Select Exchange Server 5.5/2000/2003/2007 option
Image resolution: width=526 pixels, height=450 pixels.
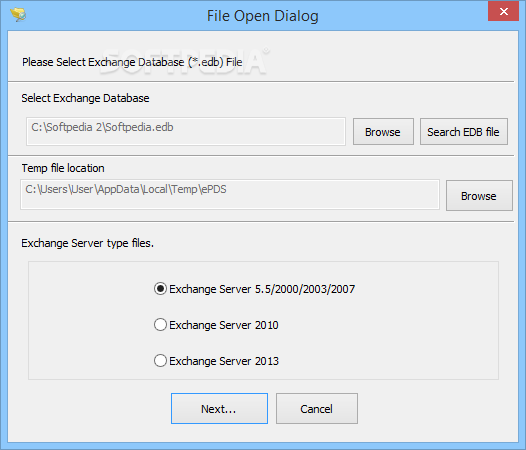point(254,289)
